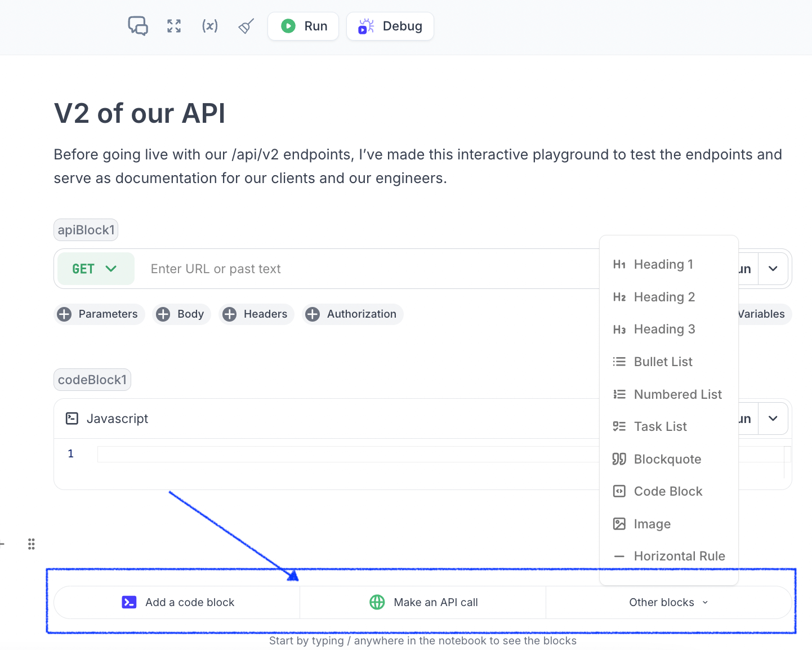Insert a Bullet List block
Image resolution: width=812 pixels, height=650 pixels.
669,362
